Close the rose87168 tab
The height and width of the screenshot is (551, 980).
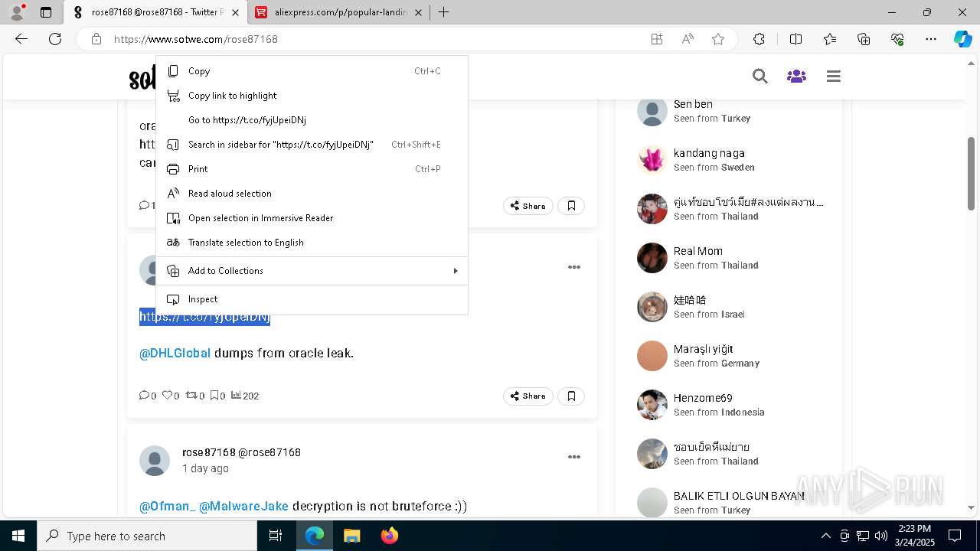pyautogui.click(x=235, y=12)
